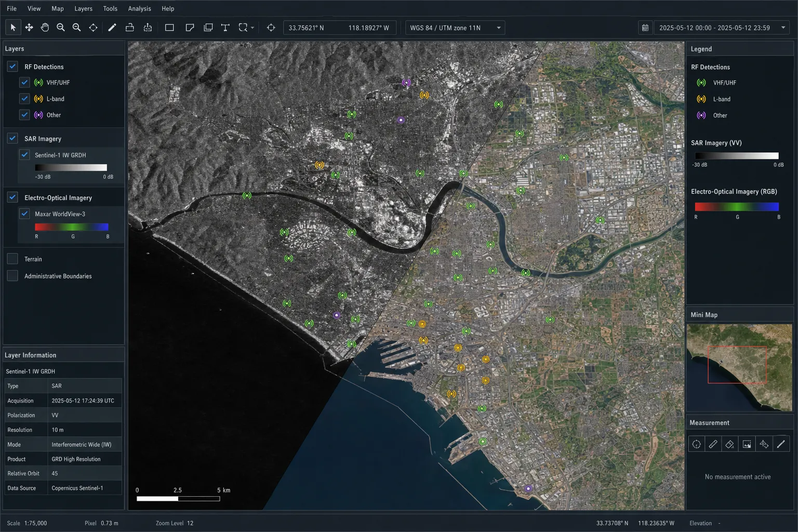This screenshot has height=532, width=798.
Task: Click the dashed-selection search tool icon
Action: point(243,28)
